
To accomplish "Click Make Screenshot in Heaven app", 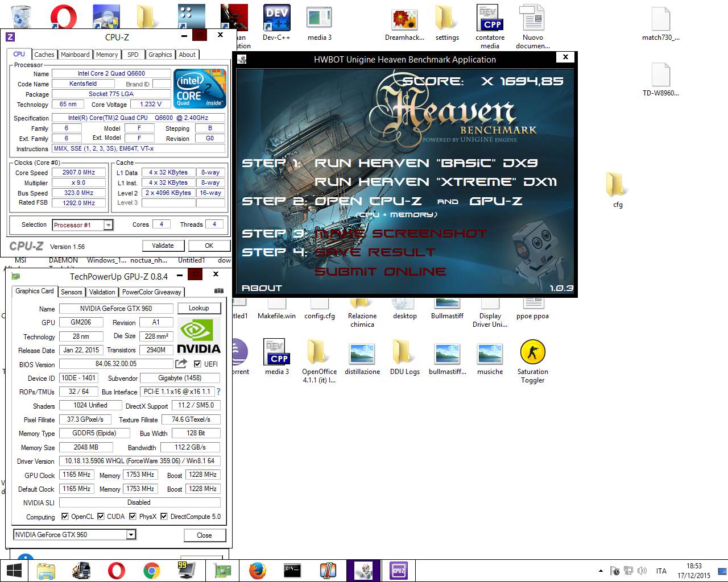I will [400, 234].
